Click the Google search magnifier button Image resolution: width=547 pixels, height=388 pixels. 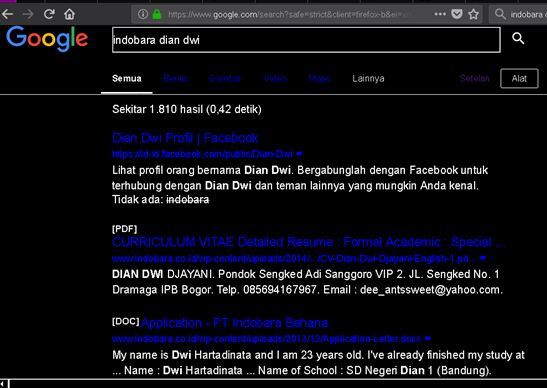click(x=518, y=38)
